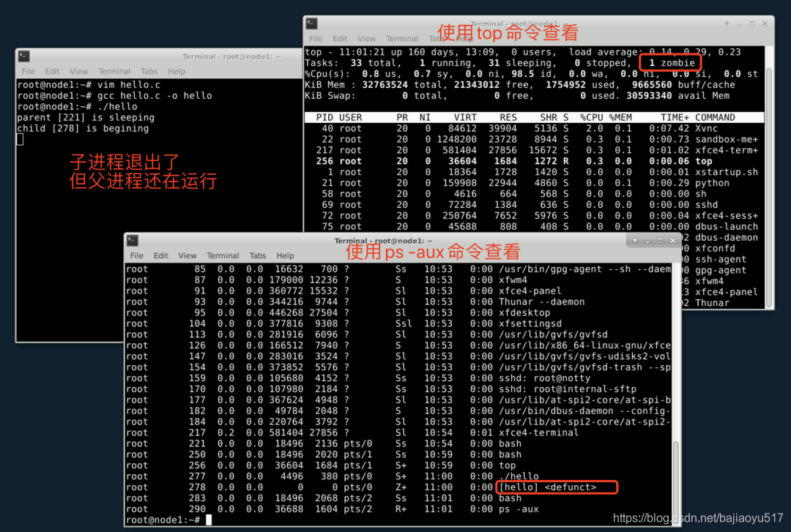Open Terminal menu in ps -aux terminal window
Image resolution: width=791 pixels, height=532 pixels.
tap(223, 255)
